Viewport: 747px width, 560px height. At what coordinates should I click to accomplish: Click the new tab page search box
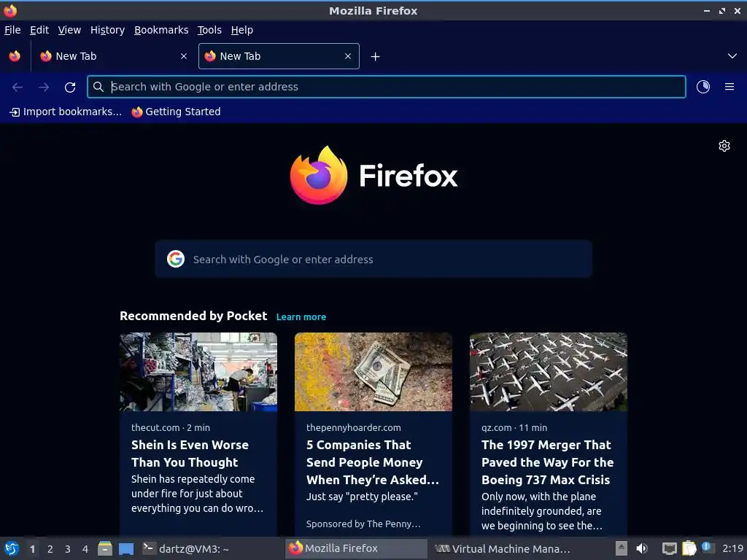click(x=373, y=259)
